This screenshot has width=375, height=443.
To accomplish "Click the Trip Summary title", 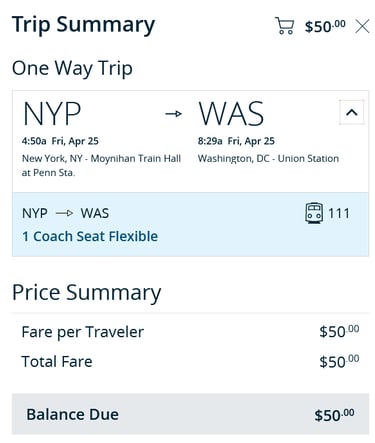I will [x=83, y=25].
